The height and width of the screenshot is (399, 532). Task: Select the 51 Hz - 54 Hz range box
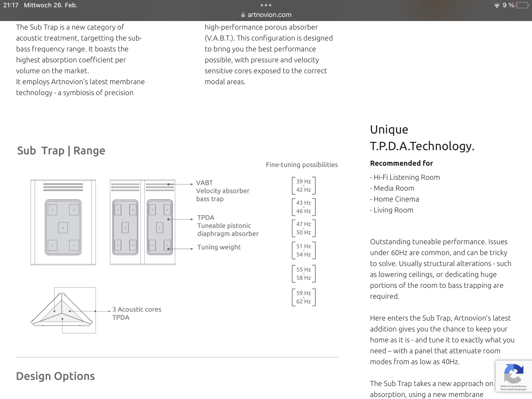pyautogui.click(x=304, y=250)
